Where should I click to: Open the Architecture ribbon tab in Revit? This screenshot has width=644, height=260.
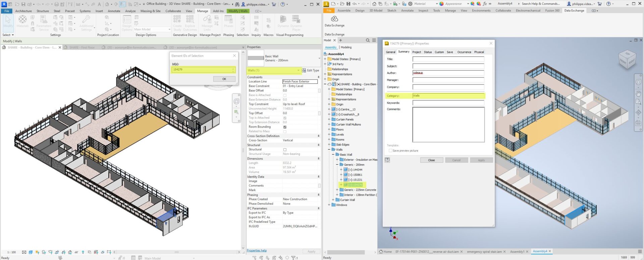coord(23,11)
